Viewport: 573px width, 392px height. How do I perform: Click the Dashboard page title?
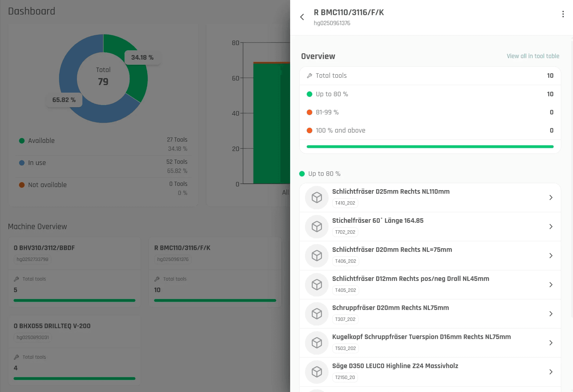point(31,11)
